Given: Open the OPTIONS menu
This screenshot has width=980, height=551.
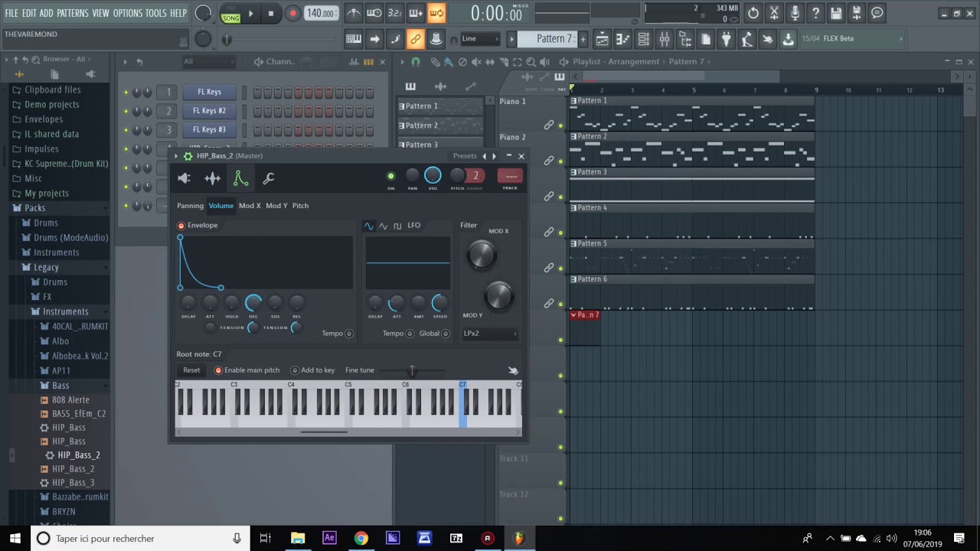Looking at the screenshot, I should click(x=128, y=13).
